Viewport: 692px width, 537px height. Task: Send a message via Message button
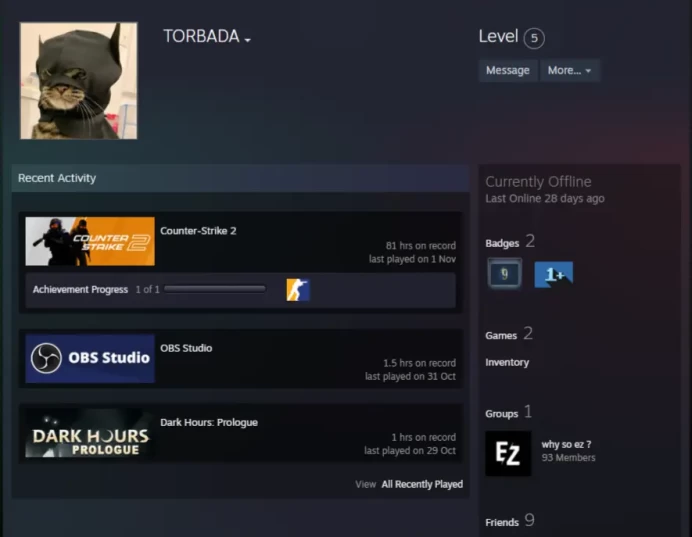tap(508, 70)
